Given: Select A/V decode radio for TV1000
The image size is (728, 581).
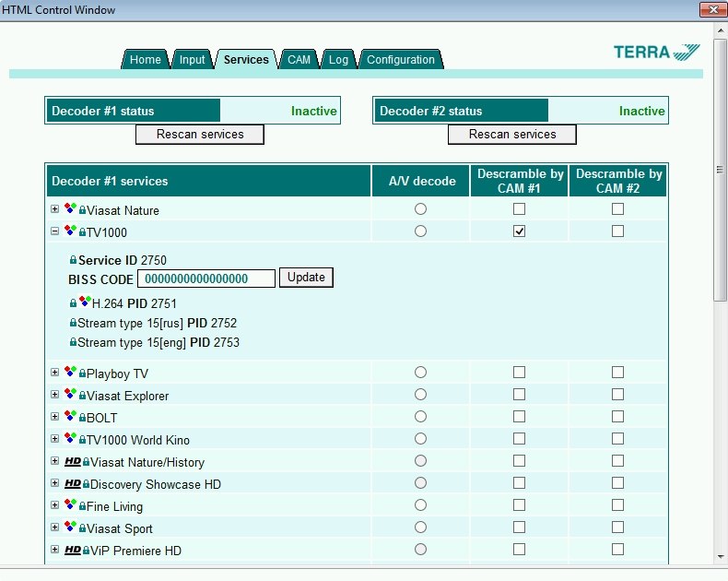Looking at the screenshot, I should point(420,231).
